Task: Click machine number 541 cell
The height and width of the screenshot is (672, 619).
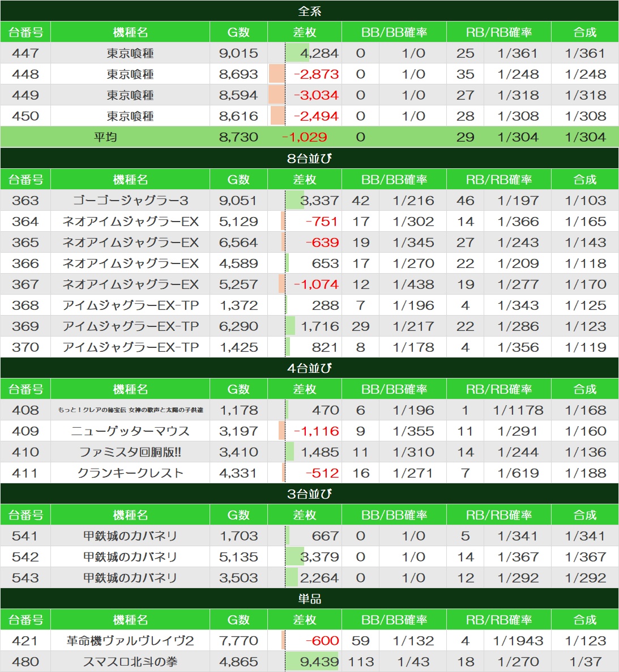Action: point(25,535)
